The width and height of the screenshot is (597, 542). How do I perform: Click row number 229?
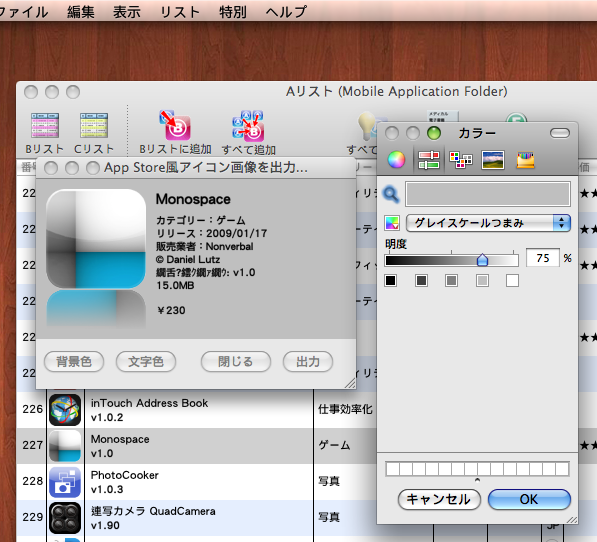pyautogui.click(x=32, y=517)
